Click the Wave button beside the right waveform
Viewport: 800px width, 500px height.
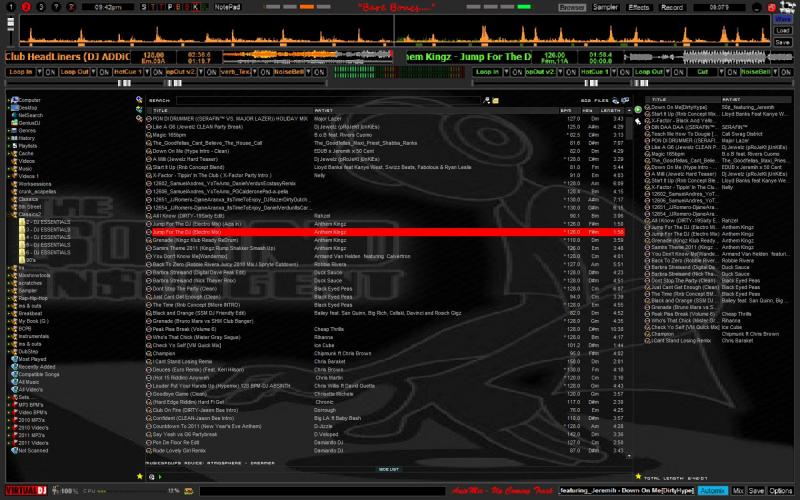pos(782,18)
